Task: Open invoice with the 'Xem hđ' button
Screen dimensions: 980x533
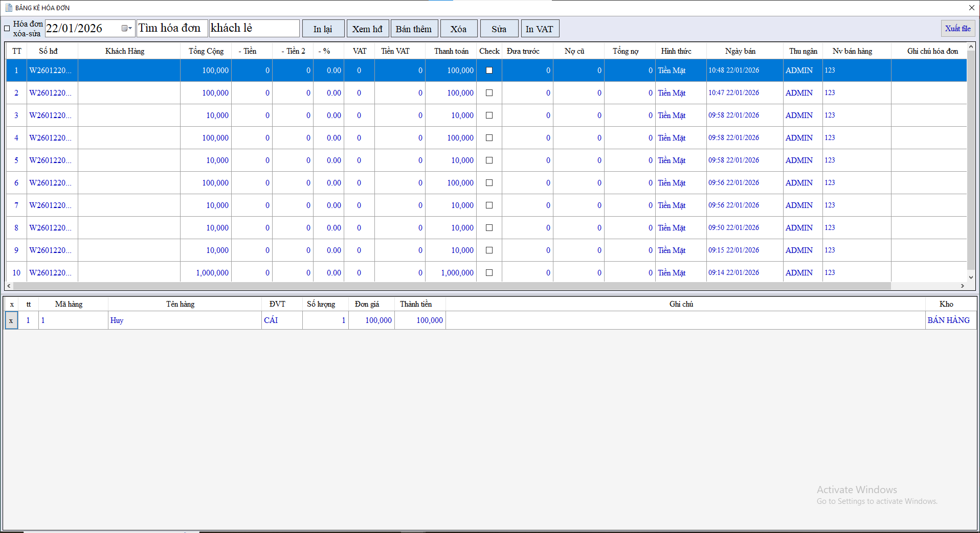Action: 368,29
